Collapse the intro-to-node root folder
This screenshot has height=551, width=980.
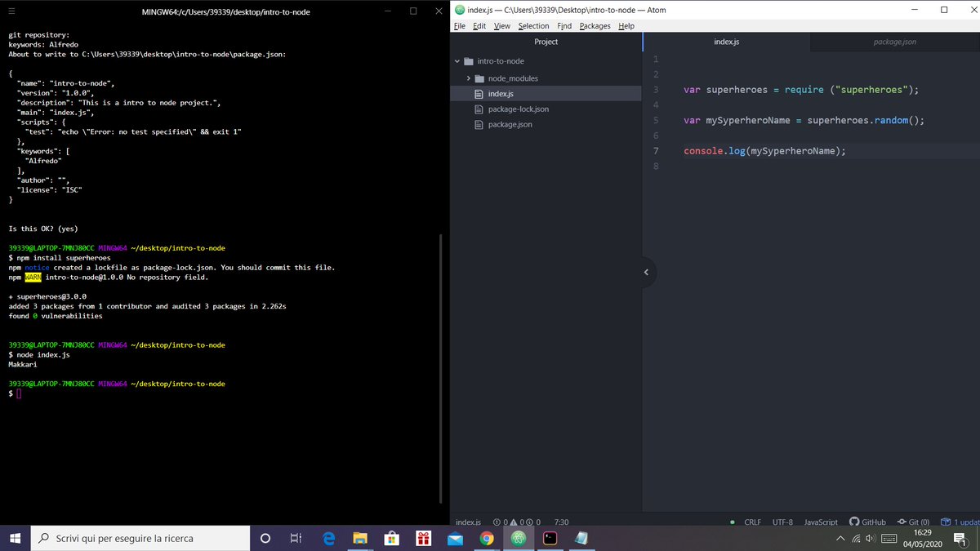click(457, 61)
